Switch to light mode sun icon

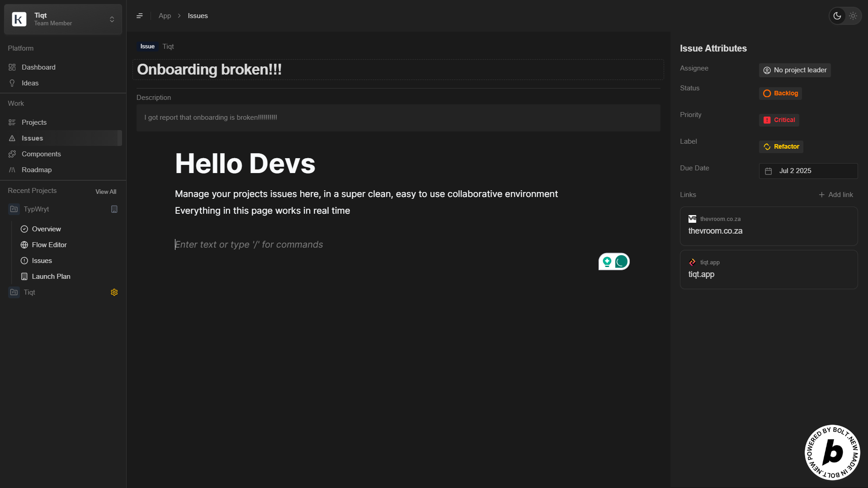853,16
